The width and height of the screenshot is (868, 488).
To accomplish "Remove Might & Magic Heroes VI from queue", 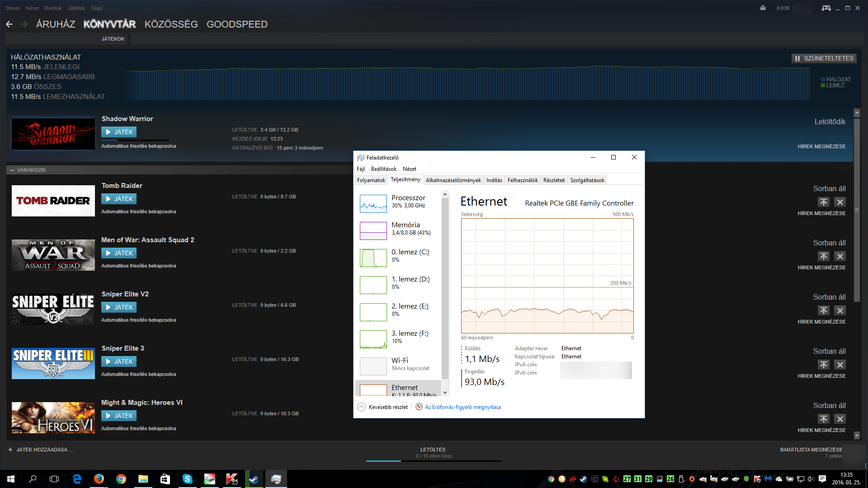I will tap(840, 419).
